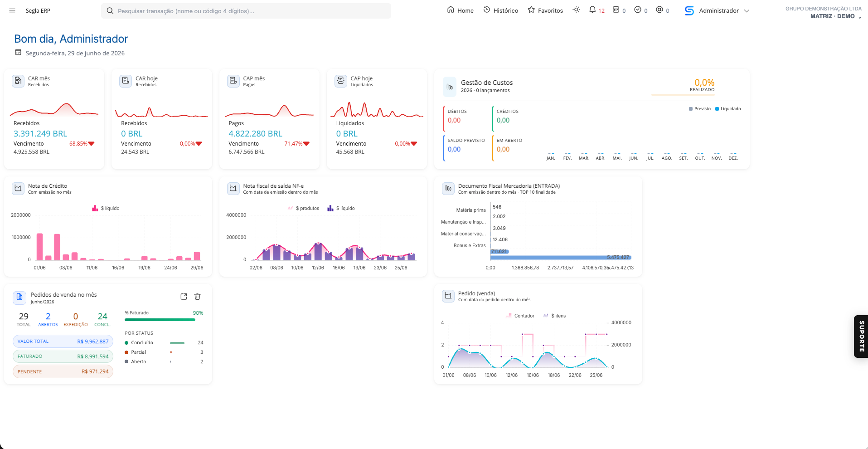
Task: Click the % Faturado progress bar
Action: click(164, 320)
